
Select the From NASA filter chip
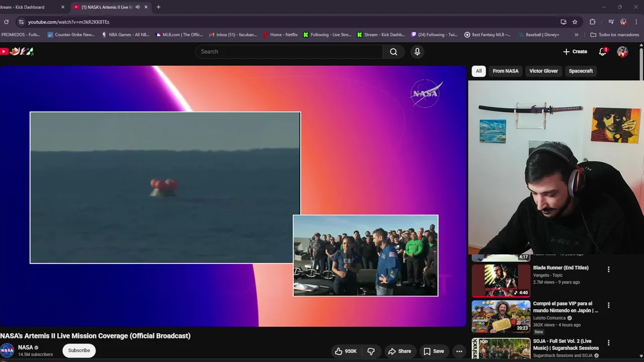[x=506, y=71]
